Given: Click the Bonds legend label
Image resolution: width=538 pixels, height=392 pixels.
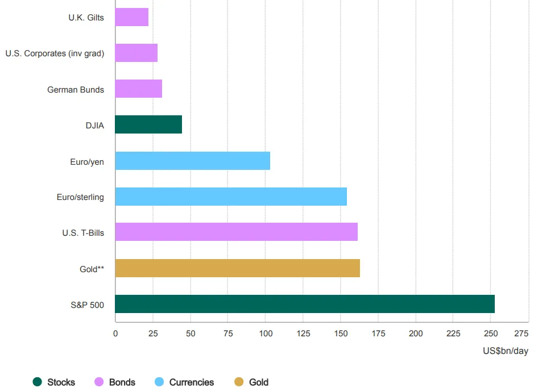Looking at the screenshot, I should [x=122, y=382].
